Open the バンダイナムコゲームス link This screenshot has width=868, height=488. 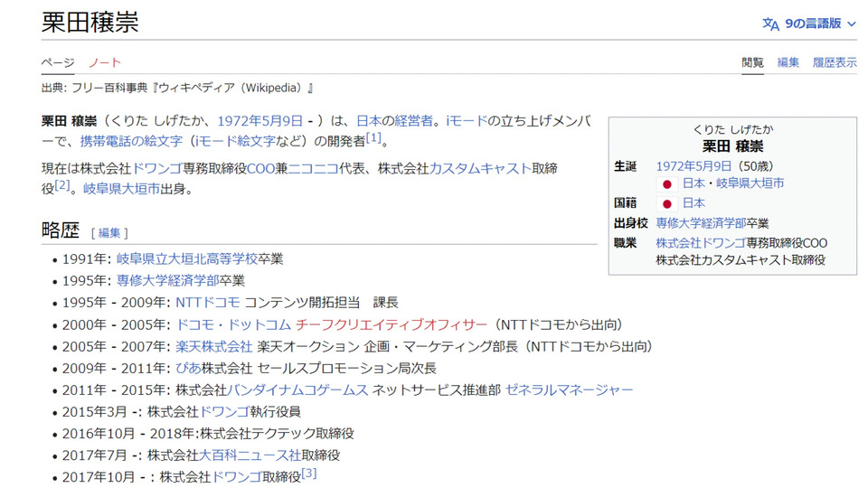297,390
